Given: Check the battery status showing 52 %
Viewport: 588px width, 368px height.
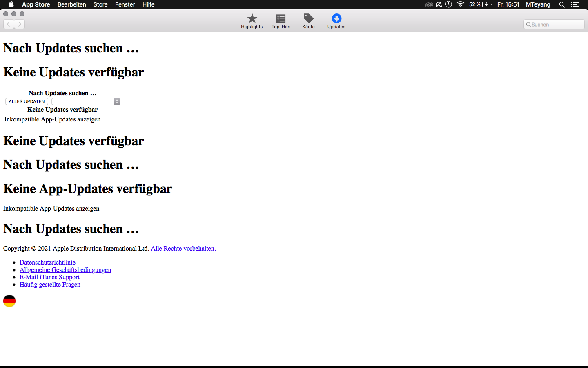Looking at the screenshot, I should pos(480,4).
